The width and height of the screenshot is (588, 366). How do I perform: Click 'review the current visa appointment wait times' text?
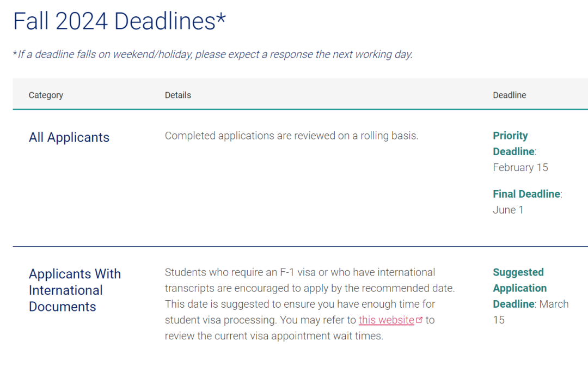(274, 336)
